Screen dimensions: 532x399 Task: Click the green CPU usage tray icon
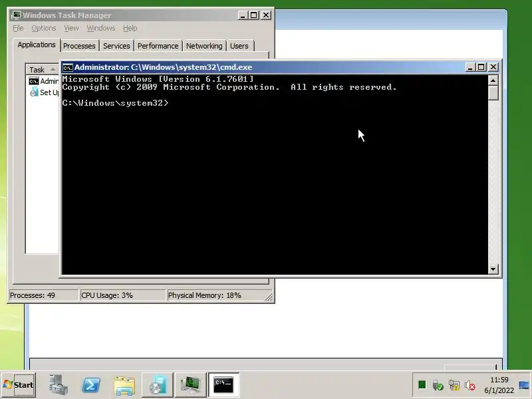pos(422,385)
